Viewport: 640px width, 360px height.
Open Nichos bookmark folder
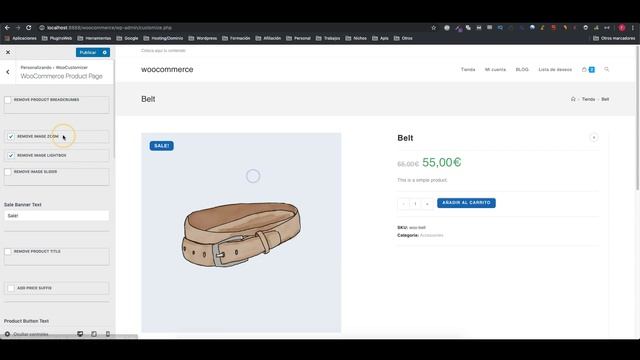(x=356, y=38)
